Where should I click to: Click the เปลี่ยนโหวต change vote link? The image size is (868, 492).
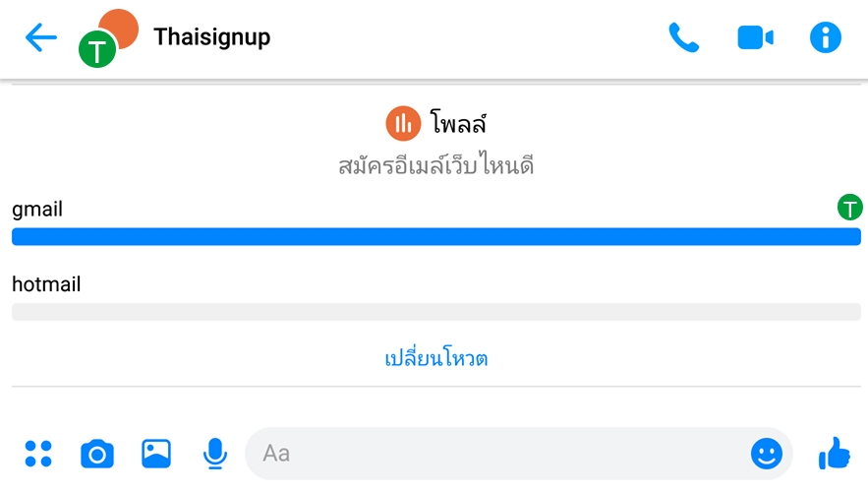[x=436, y=358]
